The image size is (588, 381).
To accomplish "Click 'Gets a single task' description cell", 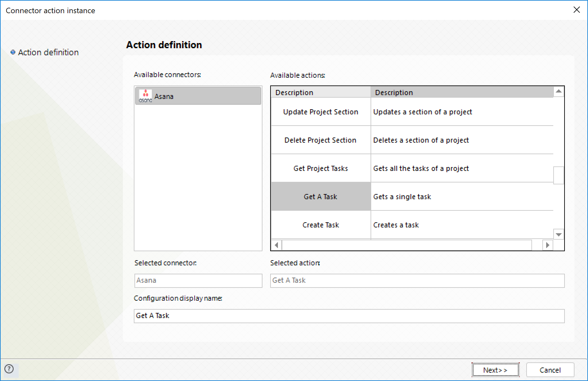I will coord(462,196).
